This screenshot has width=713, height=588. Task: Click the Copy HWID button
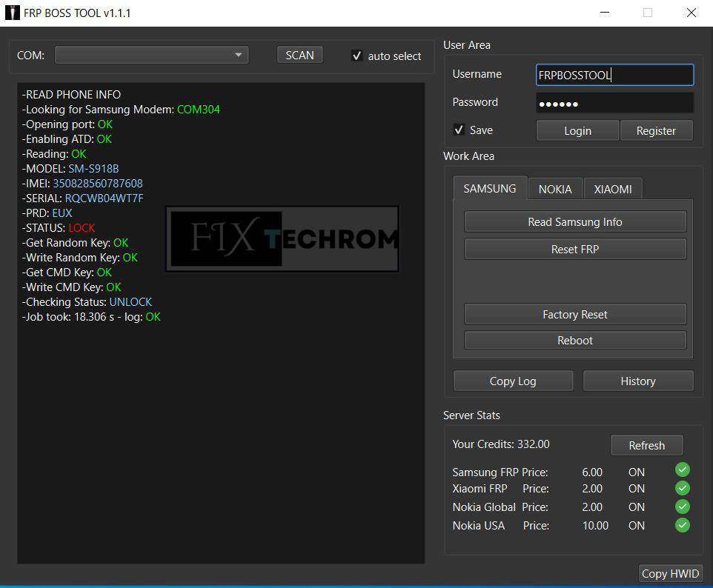[x=670, y=573]
